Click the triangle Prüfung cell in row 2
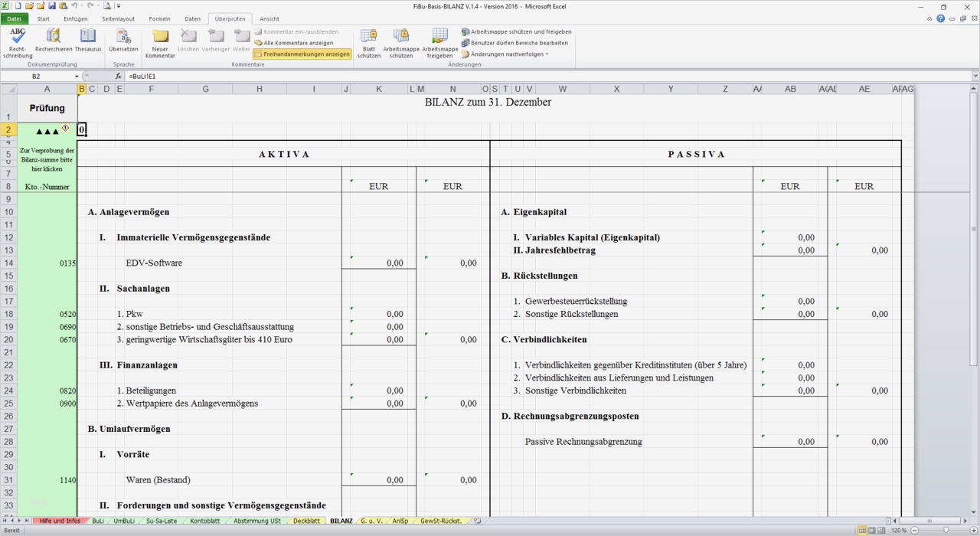980x536 pixels. pos(47,130)
